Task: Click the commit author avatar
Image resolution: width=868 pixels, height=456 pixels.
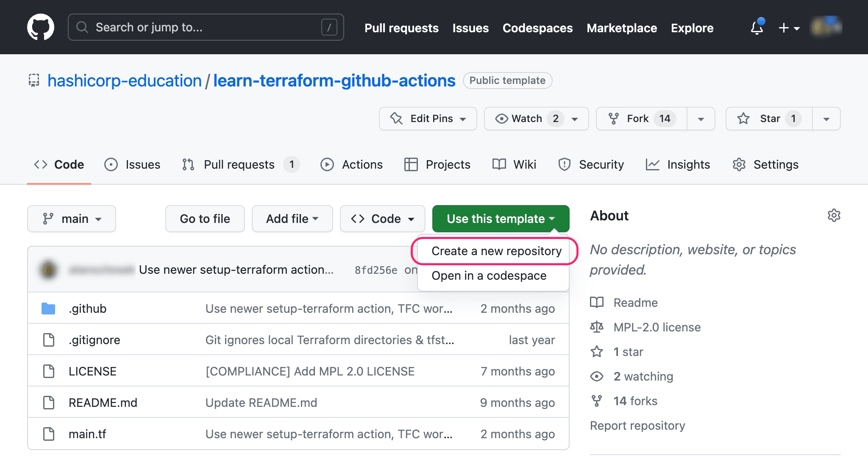Action: [x=48, y=270]
